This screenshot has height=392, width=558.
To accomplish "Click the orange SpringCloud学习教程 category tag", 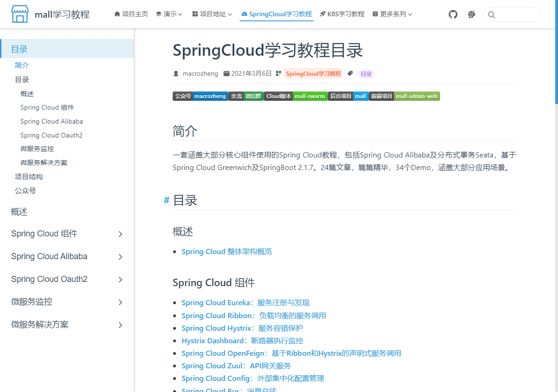I will coord(313,73).
